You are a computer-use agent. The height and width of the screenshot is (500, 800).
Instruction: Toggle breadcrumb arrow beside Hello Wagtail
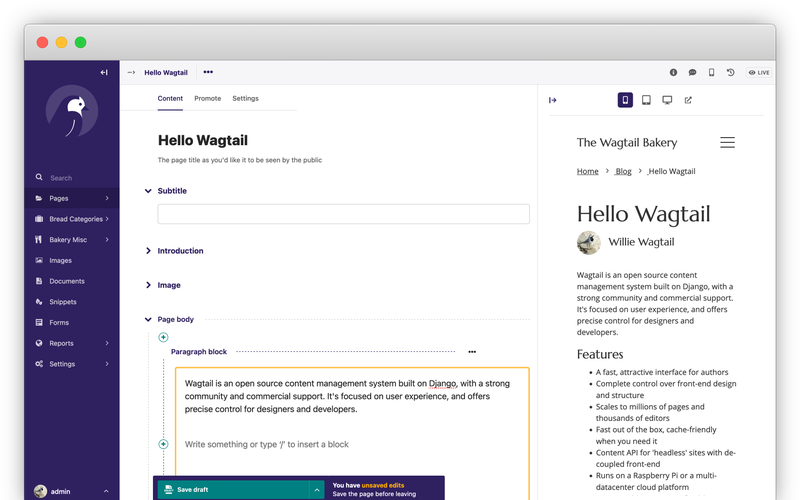click(131, 72)
